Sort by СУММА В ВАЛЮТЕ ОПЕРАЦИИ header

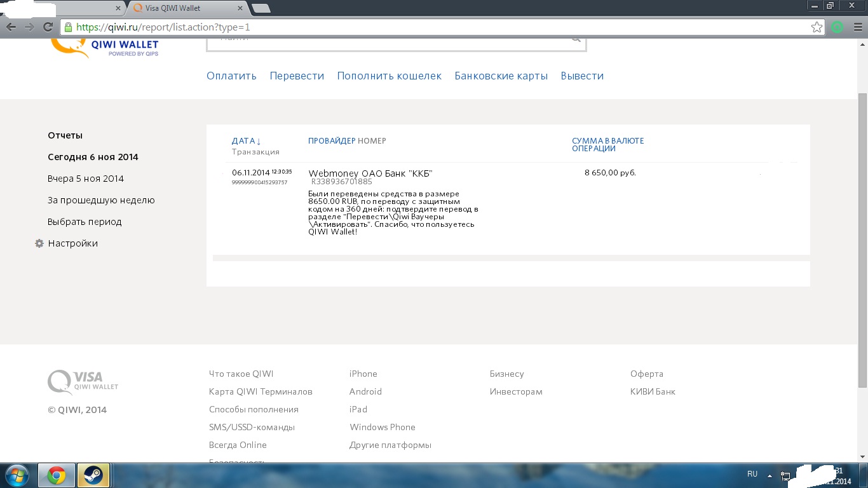click(x=608, y=144)
